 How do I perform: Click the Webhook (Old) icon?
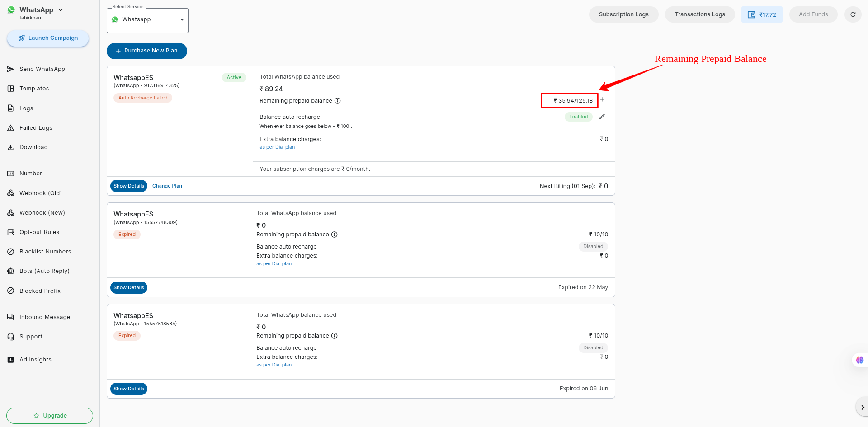tap(10, 193)
